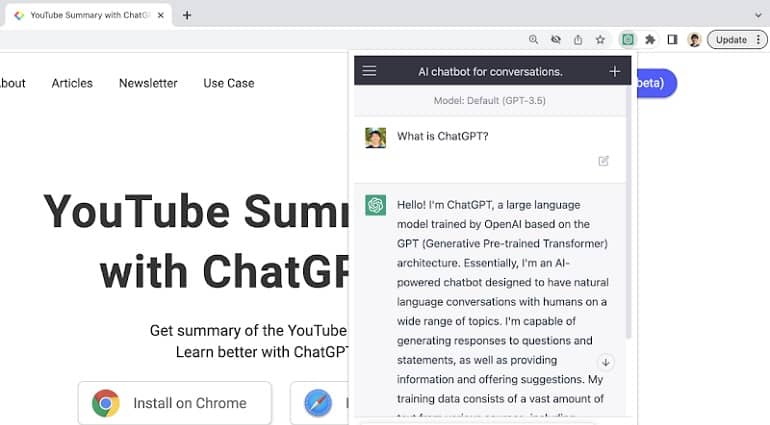Viewport: 770px width, 425px height.
Task: Click 'AI chatbot for conversations.' title
Action: (x=490, y=72)
